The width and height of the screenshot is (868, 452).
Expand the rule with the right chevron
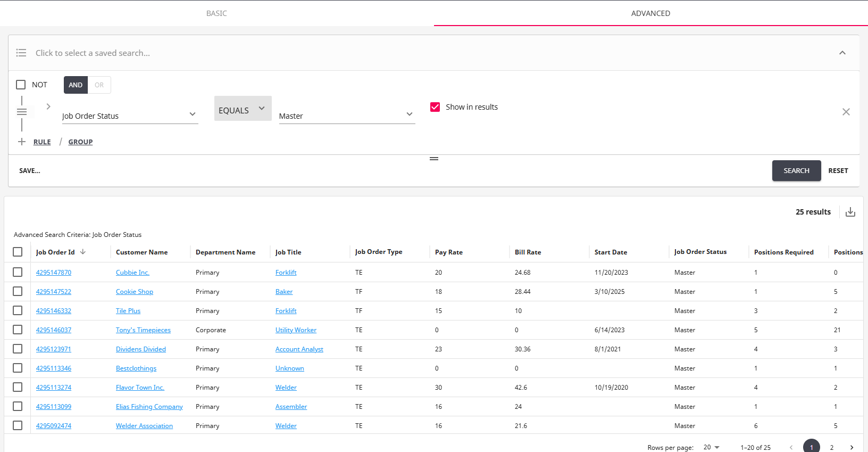pyautogui.click(x=48, y=106)
